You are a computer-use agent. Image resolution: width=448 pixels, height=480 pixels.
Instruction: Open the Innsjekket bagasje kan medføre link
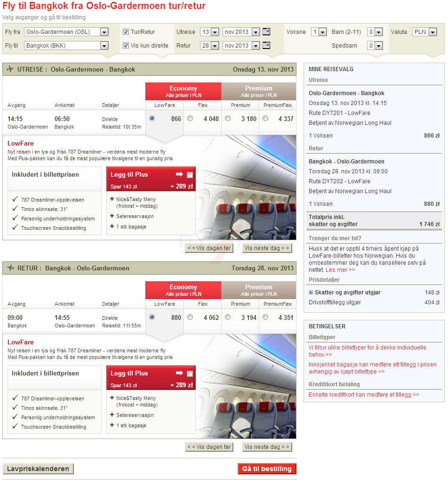pos(372,368)
